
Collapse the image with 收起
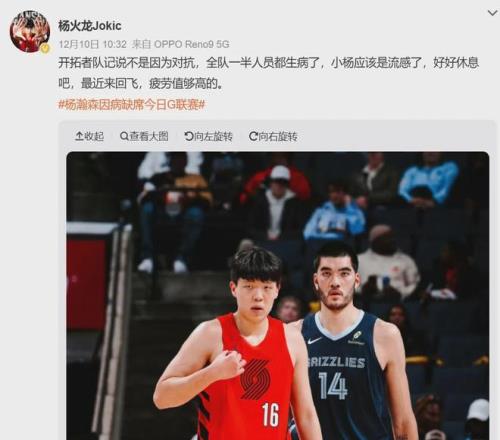click(x=90, y=136)
